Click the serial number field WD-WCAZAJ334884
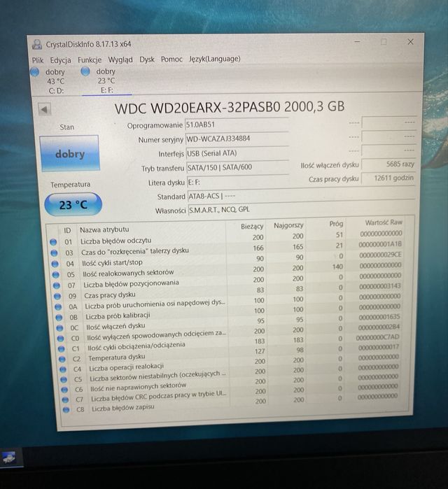This screenshot has width=448, height=489. pos(237,139)
